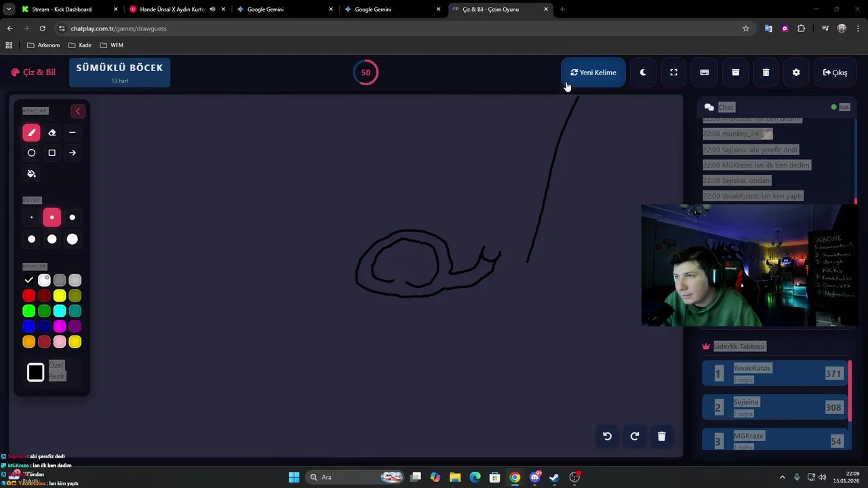Click the round 50 countdown timer
This screenshot has height=488, width=868.
point(366,73)
